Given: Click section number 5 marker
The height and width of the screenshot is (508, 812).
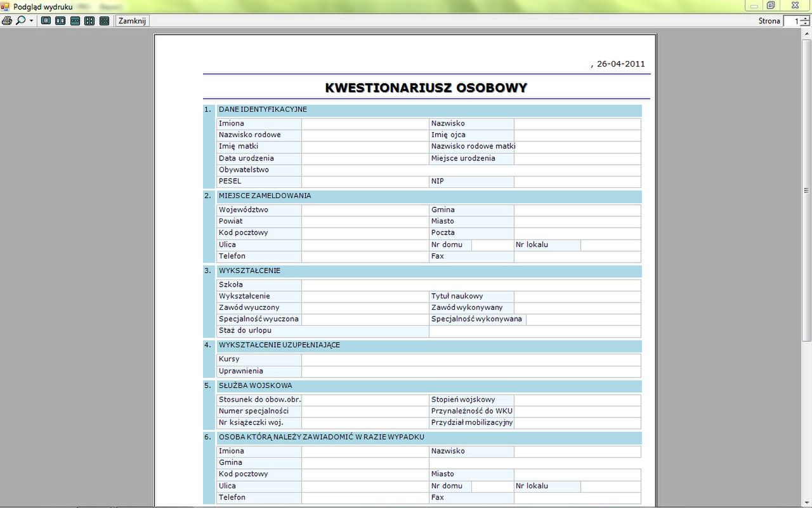Looking at the screenshot, I should point(207,385).
